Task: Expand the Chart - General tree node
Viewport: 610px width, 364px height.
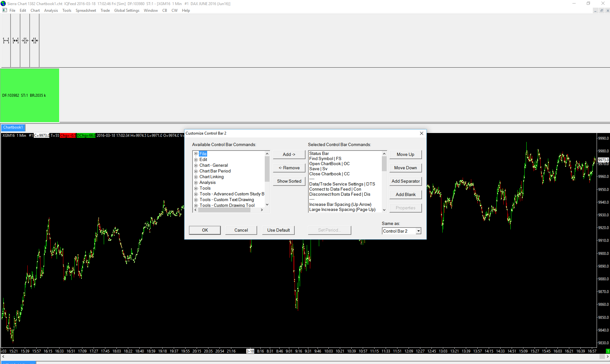Action: [196, 165]
